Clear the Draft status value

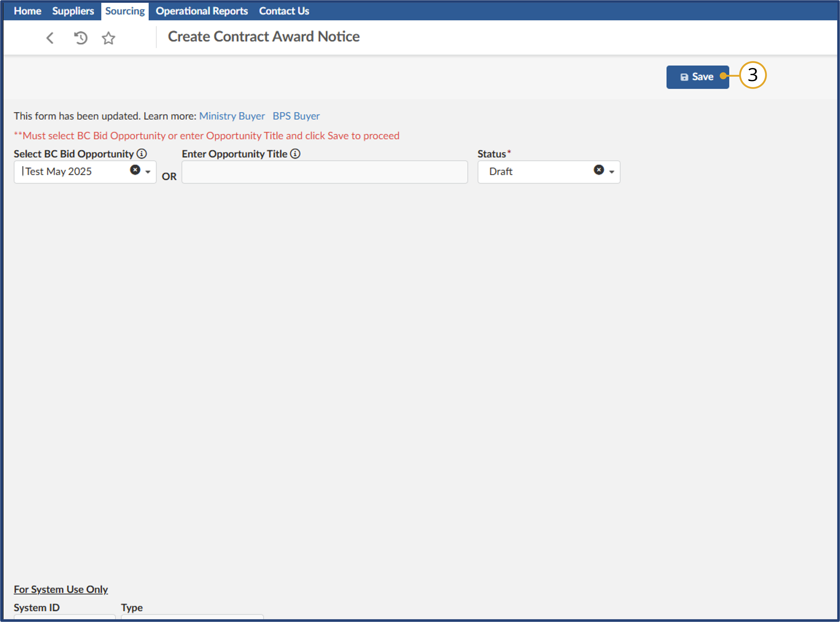point(599,170)
